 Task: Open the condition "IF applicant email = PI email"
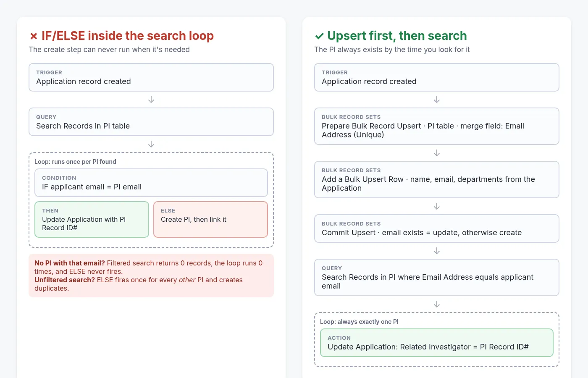coord(151,183)
